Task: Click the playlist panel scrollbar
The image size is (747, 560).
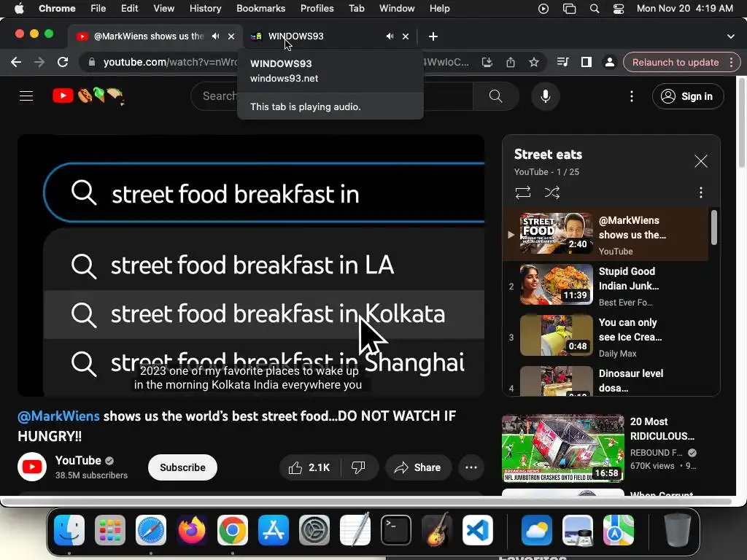Action: click(713, 227)
